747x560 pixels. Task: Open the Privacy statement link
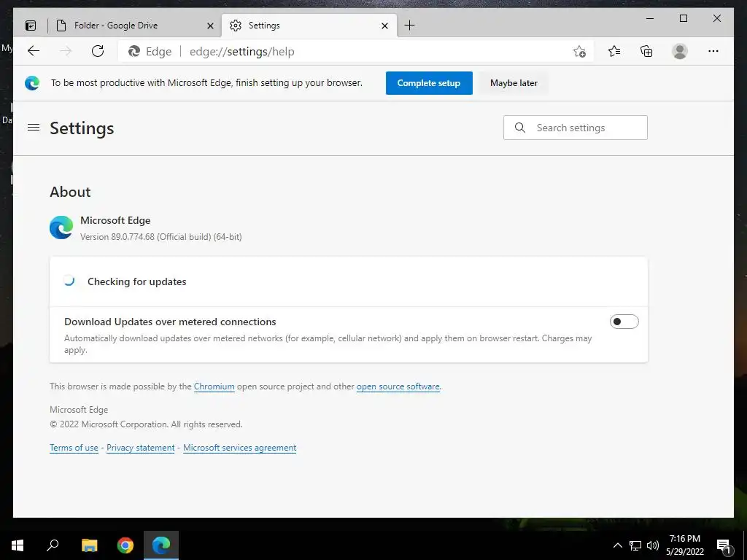click(x=141, y=448)
